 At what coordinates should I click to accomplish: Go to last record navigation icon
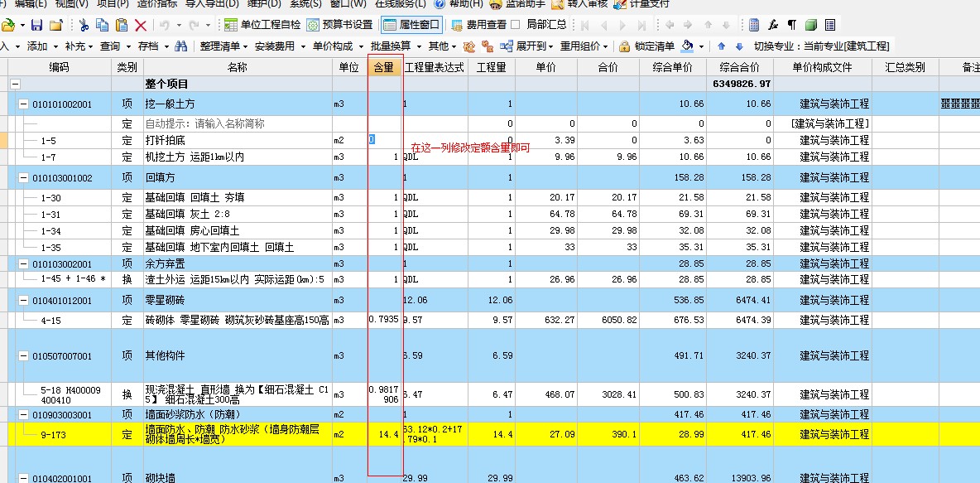(x=641, y=25)
